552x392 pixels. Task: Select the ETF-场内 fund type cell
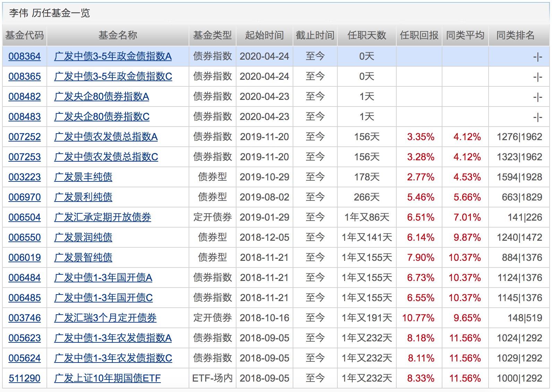point(213,378)
